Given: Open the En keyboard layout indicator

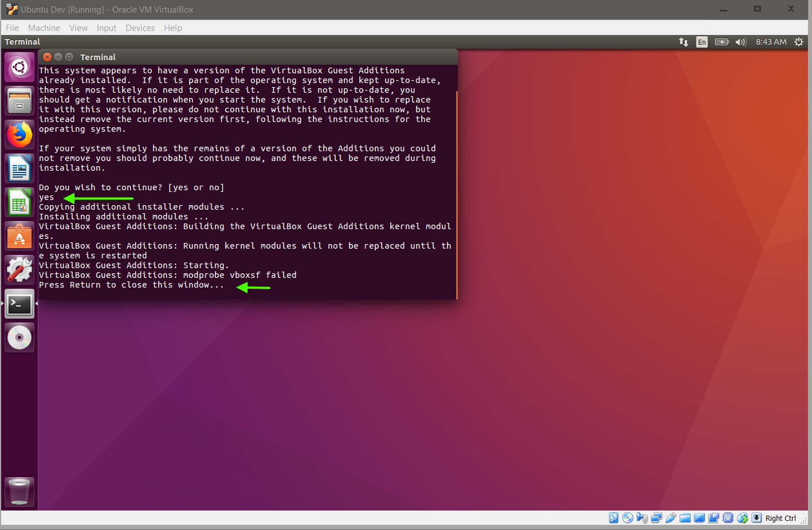Looking at the screenshot, I should 702,42.
